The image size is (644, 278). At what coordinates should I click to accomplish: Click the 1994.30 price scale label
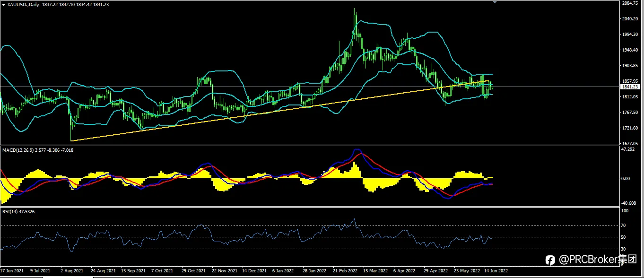tap(631, 35)
